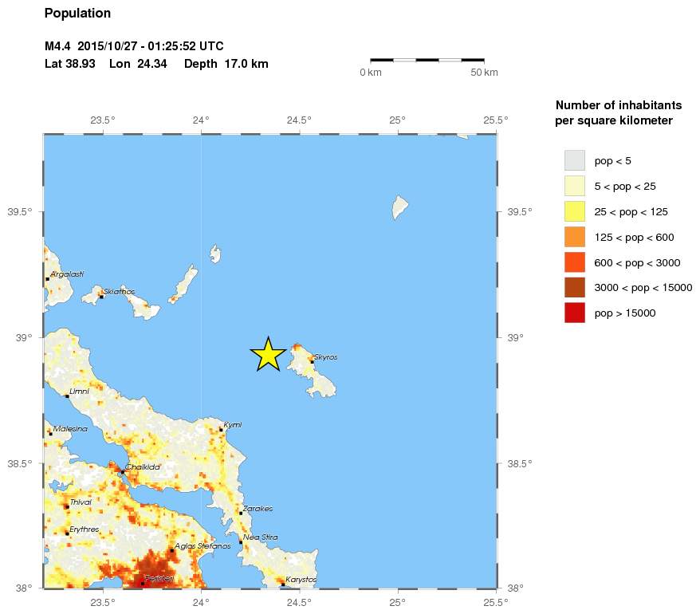Click the Karystos town marker

pyautogui.click(x=283, y=584)
